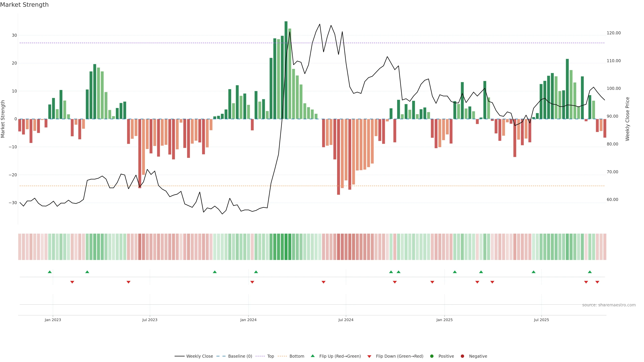Click Flip Down red triangle legend icon
644x362 pixels.
click(369, 356)
